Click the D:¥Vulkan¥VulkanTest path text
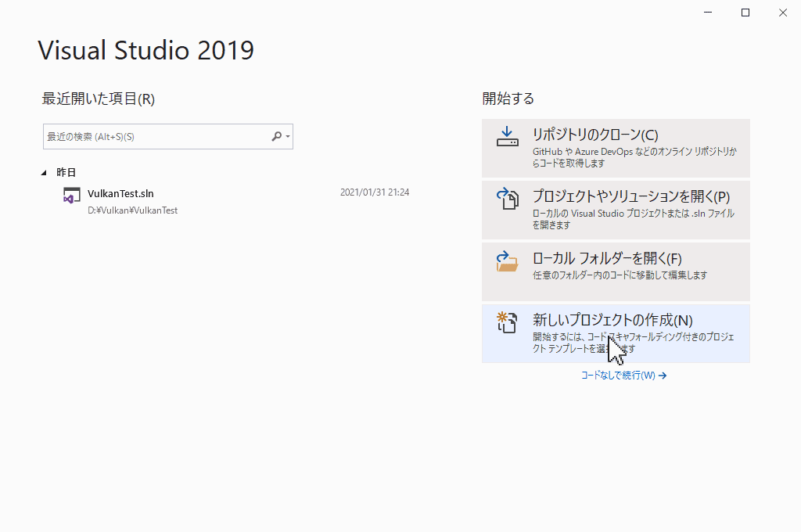 132,210
